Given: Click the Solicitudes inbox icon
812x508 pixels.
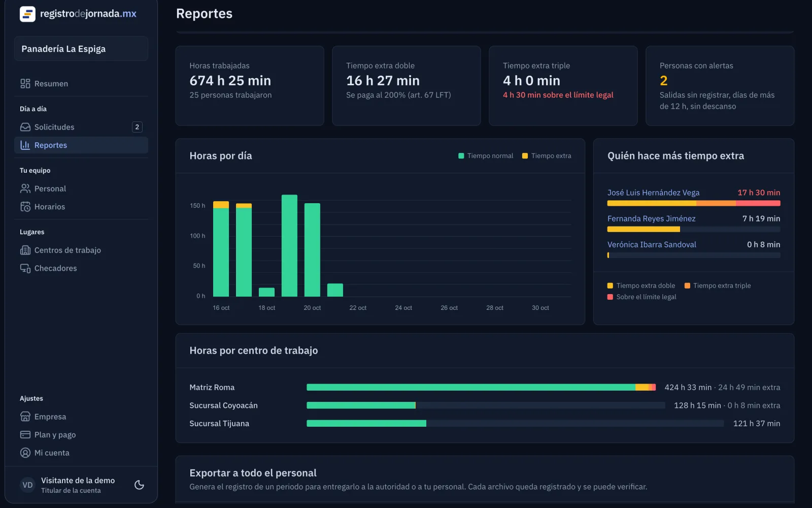Looking at the screenshot, I should (x=25, y=127).
